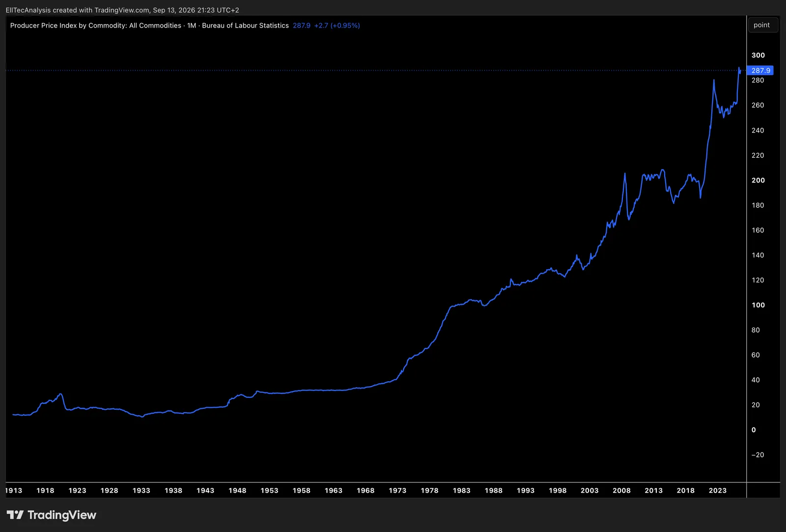The width and height of the screenshot is (786, 532).
Task: Click the 1958 year on the time axis
Action: (x=302, y=490)
